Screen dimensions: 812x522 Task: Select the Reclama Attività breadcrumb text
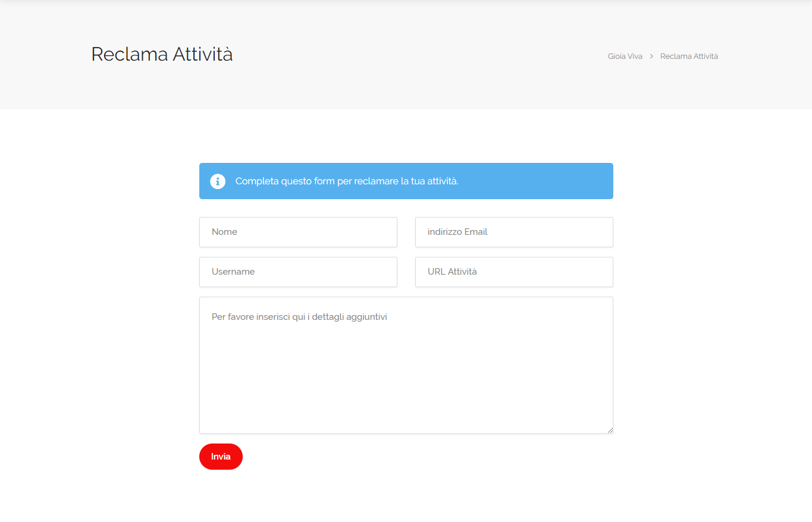pos(689,56)
